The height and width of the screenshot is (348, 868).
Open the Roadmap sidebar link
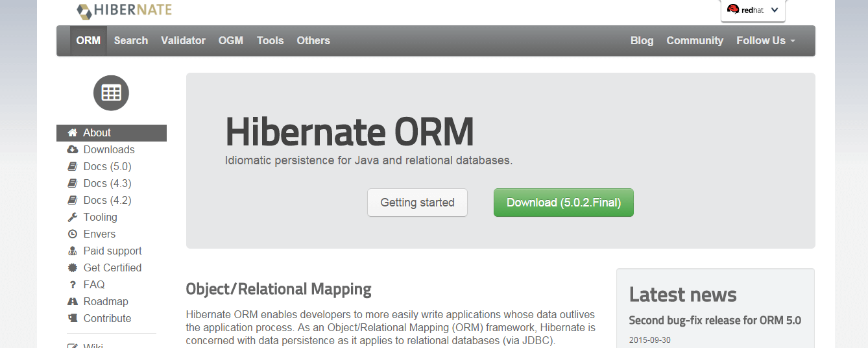coord(106,301)
